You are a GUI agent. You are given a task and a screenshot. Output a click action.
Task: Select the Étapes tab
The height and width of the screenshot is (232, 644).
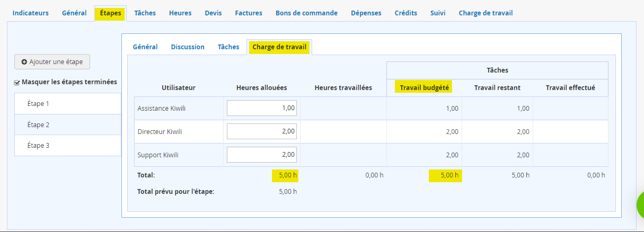110,13
